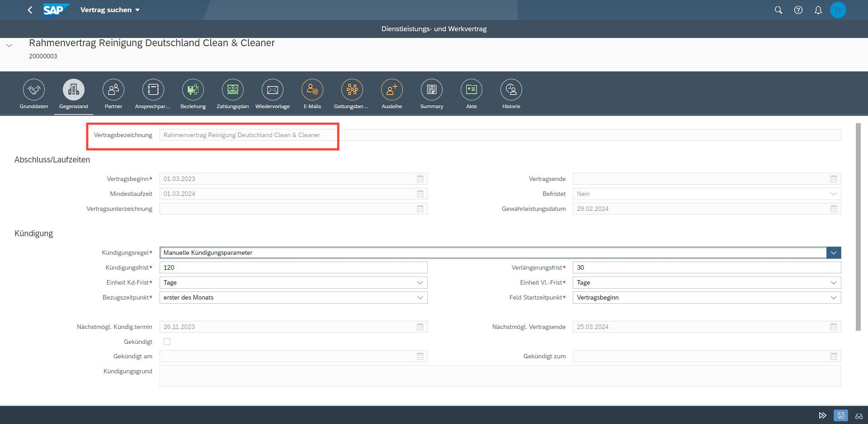Open the help question mark icon
Viewport: 868px width, 424px height.
click(798, 10)
